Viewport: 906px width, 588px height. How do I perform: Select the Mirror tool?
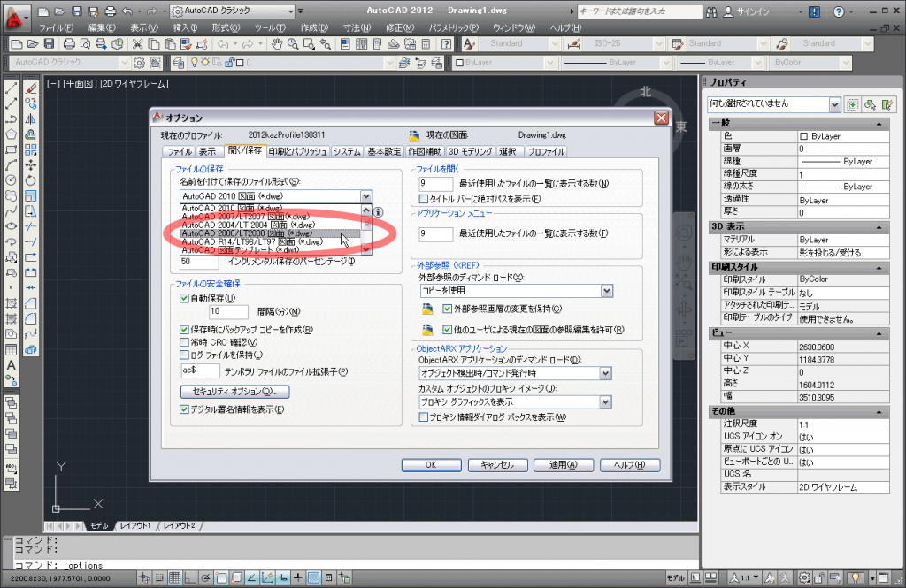31,119
